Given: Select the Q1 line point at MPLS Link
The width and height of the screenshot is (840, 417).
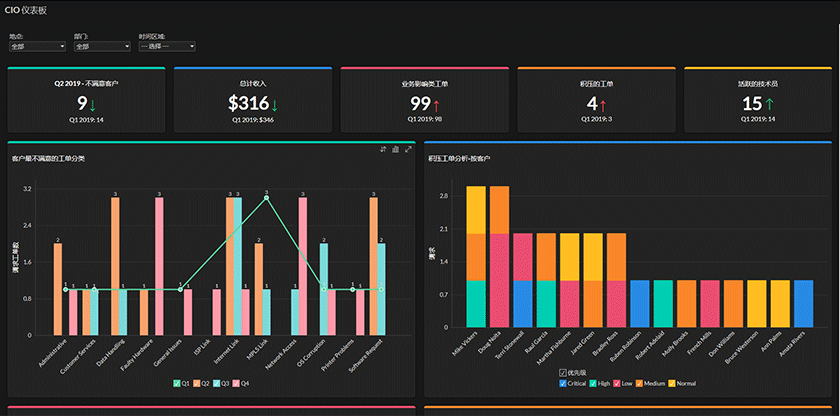Looking at the screenshot, I should tap(266, 198).
